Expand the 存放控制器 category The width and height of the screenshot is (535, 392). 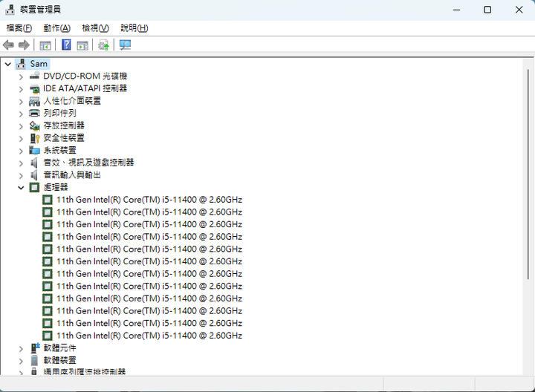click(21, 126)
